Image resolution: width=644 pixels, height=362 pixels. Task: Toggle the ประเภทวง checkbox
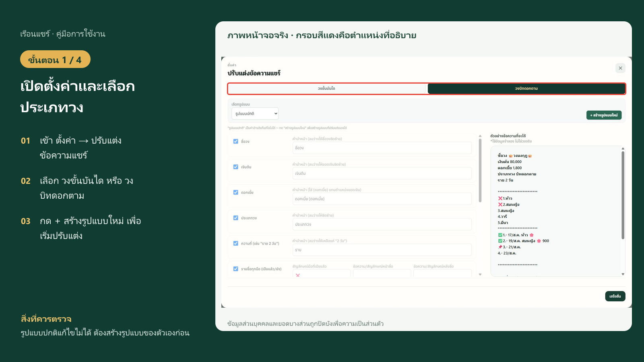coord(236,218)
